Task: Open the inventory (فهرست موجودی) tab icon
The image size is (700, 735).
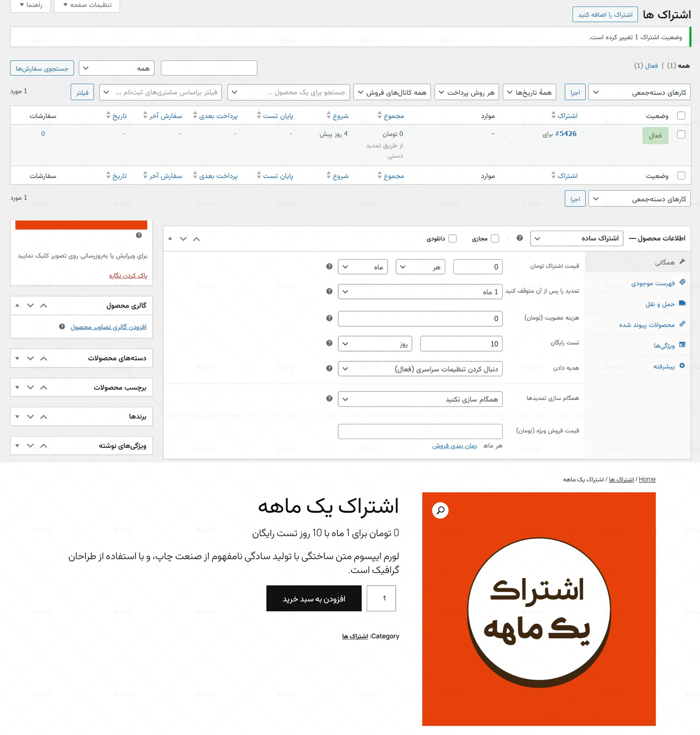Action: click(x=682, y=282)
